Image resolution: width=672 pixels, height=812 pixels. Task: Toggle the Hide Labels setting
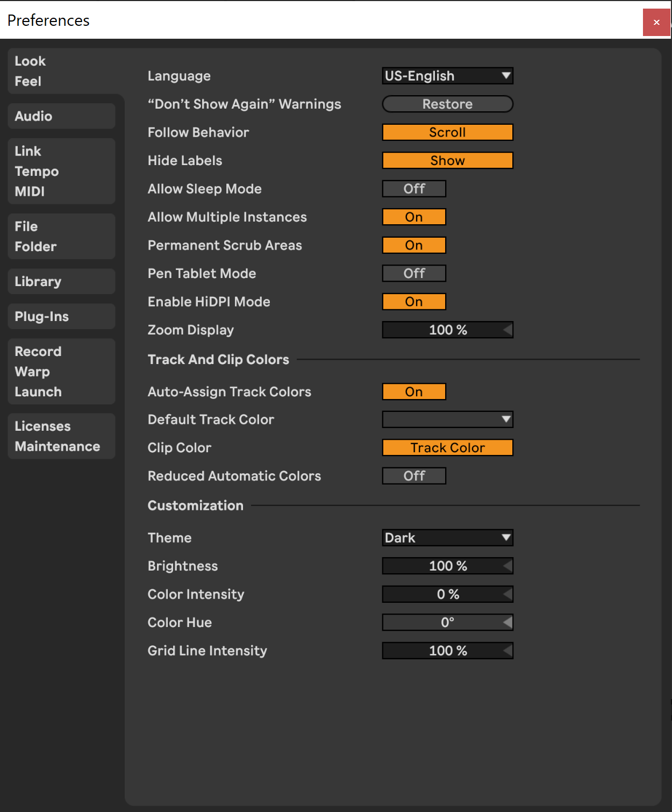pos(447,160)
